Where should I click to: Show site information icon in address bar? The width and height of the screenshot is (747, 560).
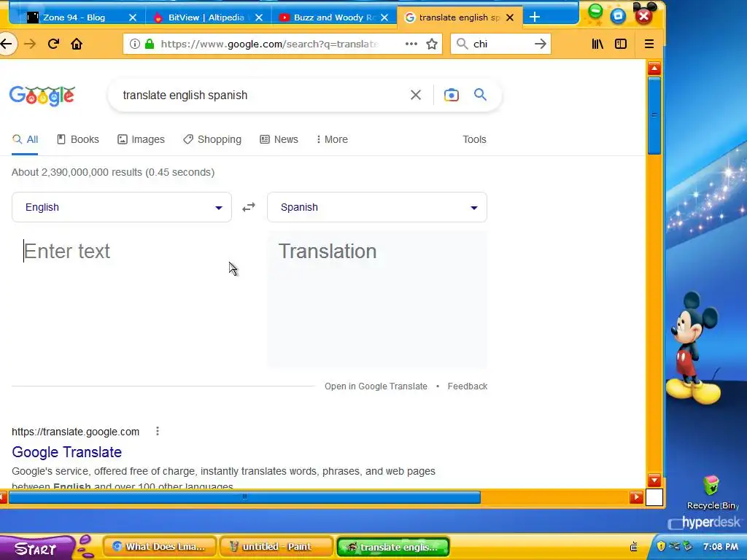coord(135,44)
